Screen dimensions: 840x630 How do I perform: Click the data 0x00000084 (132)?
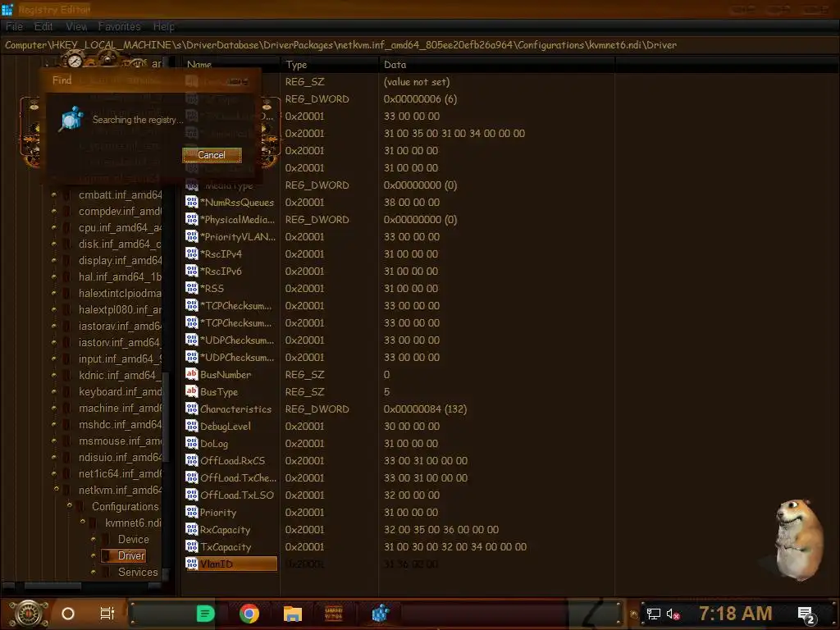click(425, 409)
